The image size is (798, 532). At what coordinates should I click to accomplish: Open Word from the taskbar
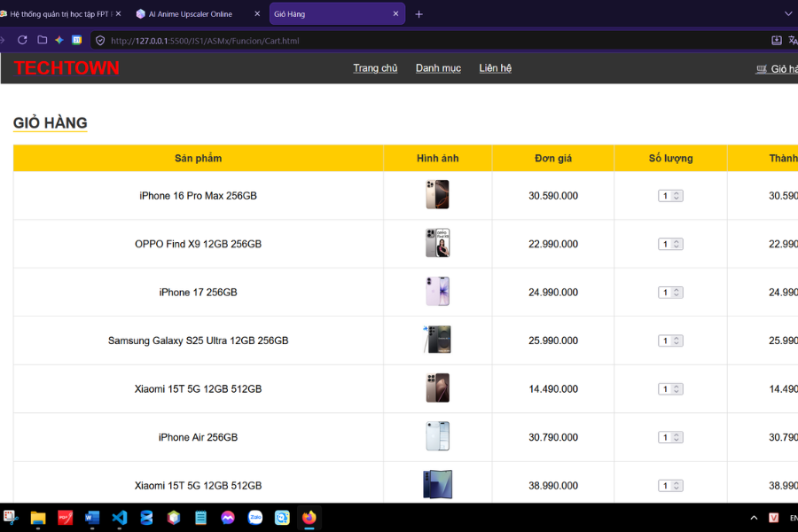(92, 518)
